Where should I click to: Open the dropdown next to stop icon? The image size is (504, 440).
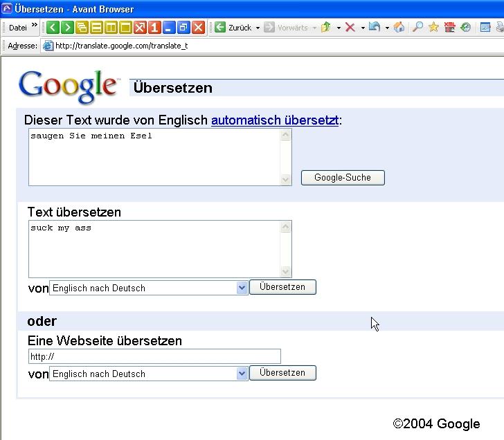tap(363, 28)
